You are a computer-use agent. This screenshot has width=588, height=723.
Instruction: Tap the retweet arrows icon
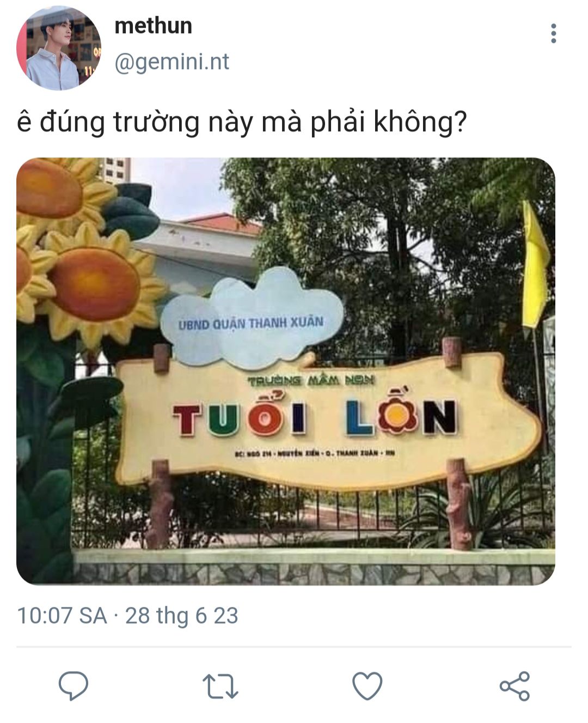point(220,686)
